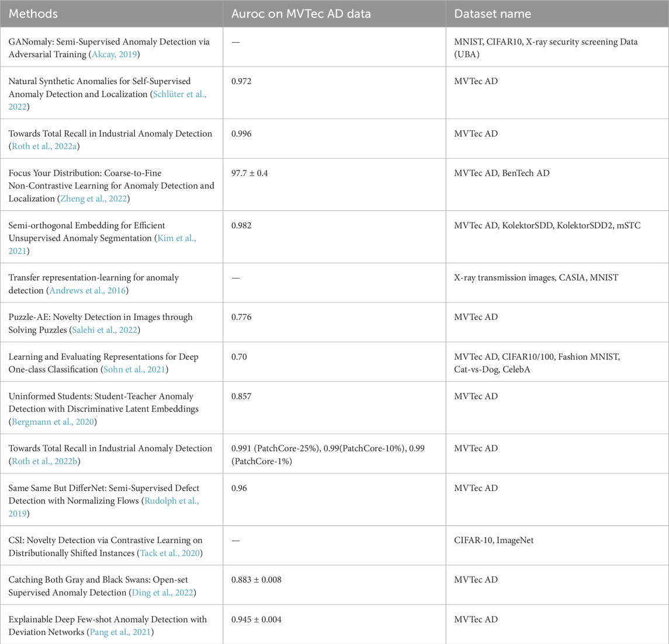Select the 0.96 Auroc value
This screenshot has height=644, width=669.
tap(239, 488)
